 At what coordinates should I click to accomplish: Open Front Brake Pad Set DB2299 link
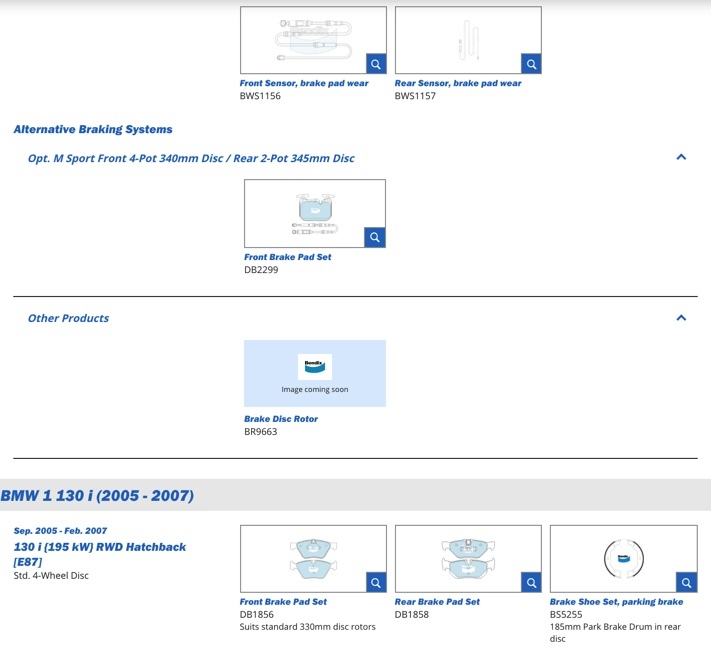(x=287, y=257)
